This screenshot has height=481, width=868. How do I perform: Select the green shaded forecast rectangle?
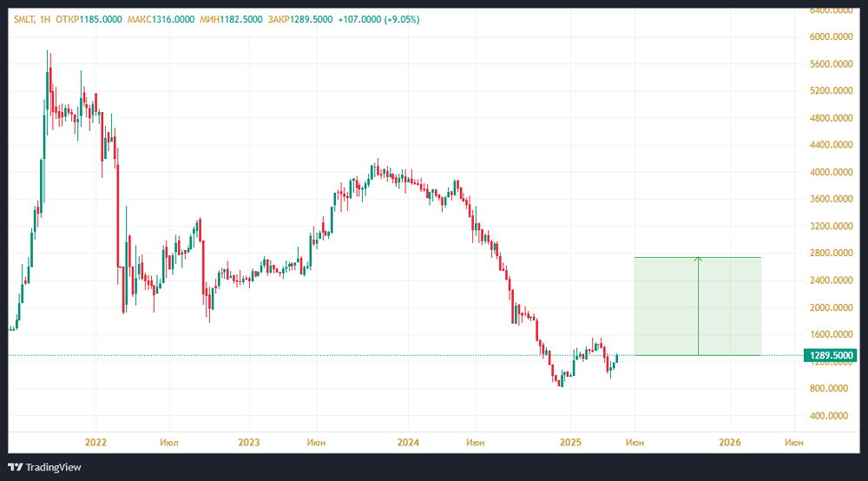tap(729, 306)
